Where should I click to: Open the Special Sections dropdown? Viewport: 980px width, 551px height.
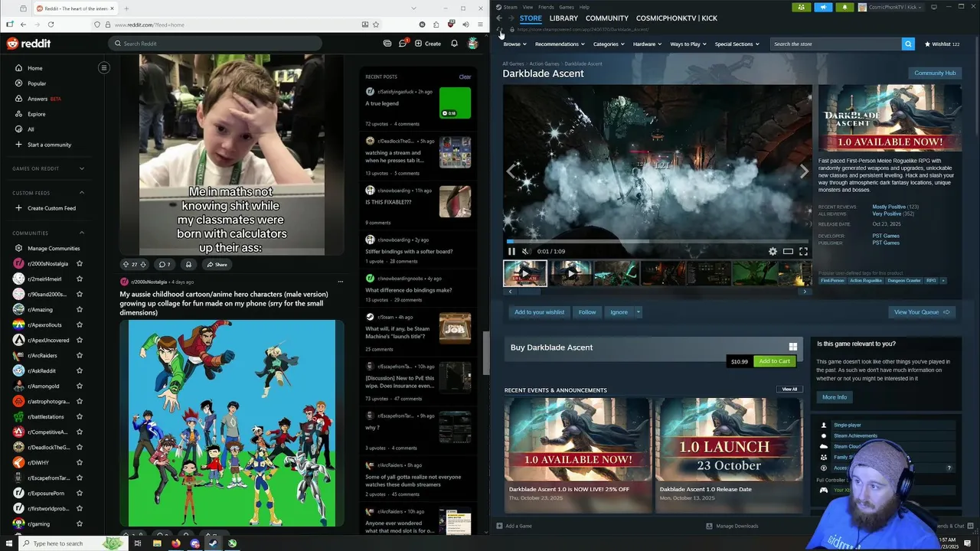[x=737, y=44]
